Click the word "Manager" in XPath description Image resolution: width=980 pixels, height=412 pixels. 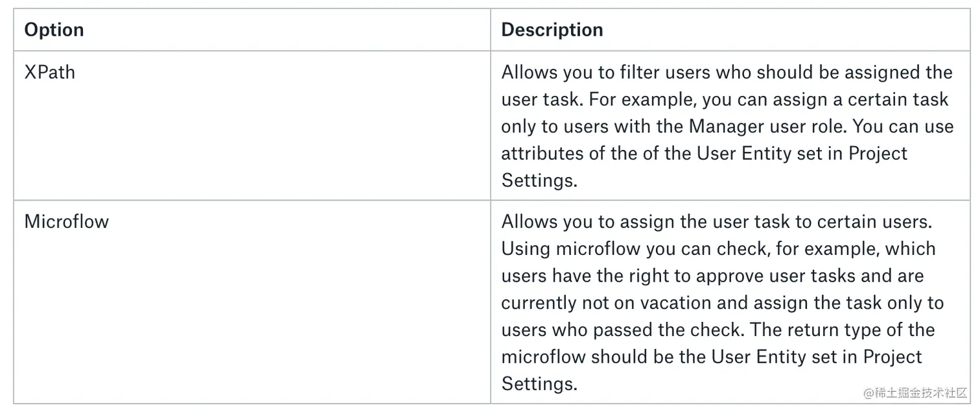tap(729, 126)
